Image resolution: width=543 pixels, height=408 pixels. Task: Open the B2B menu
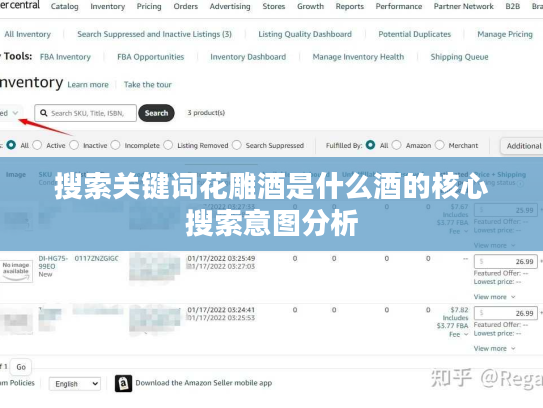click(513, 7)
